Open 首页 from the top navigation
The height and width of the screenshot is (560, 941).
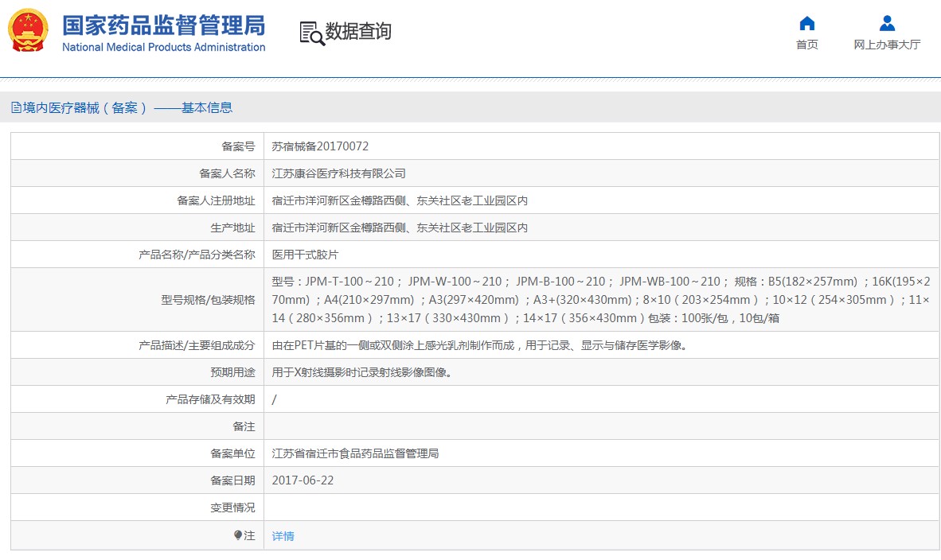(x=807, y=45)
